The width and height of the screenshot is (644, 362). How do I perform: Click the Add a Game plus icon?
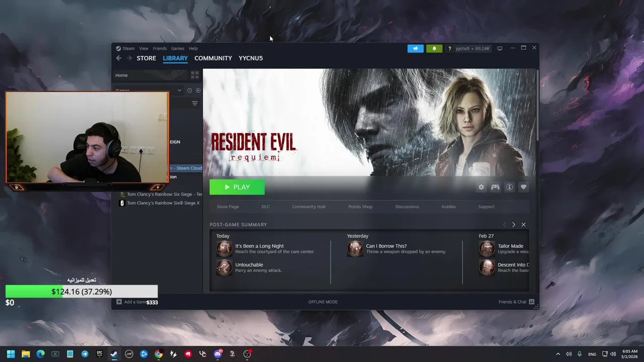tap(119, 302)
